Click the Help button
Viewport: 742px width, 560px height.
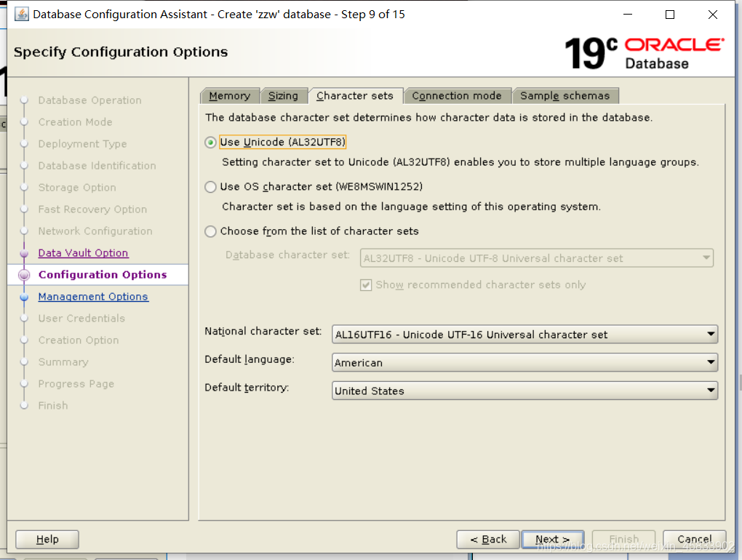coord(47,539)
